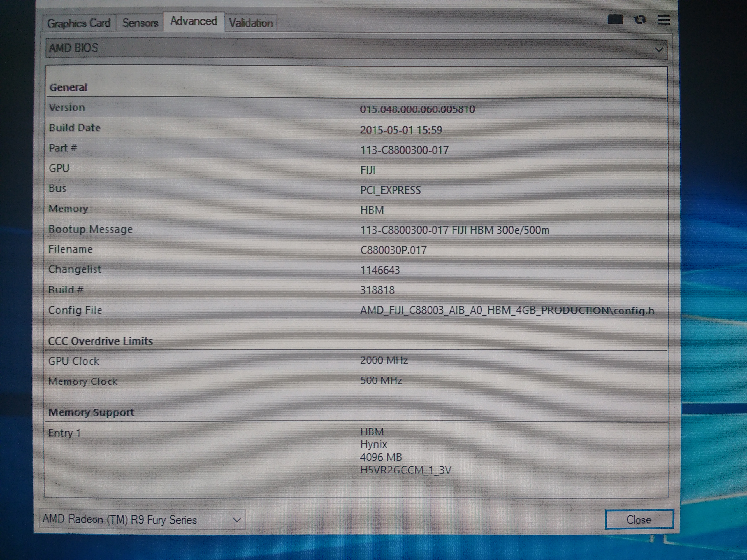Click the Version row label

(67, 108)
